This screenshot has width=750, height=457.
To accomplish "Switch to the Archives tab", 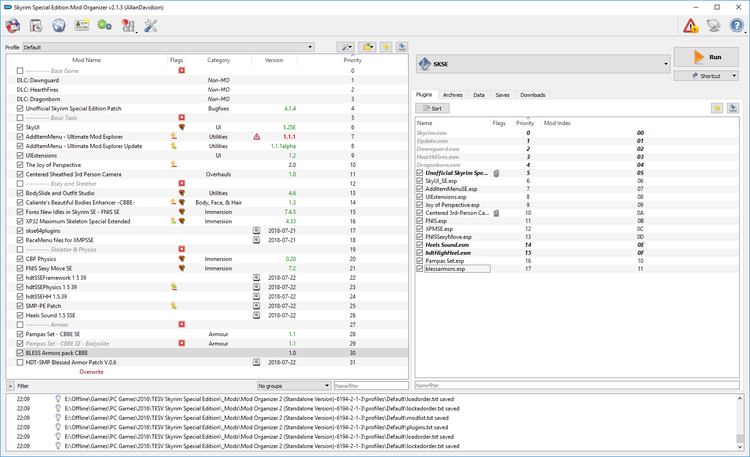I will [x=452, y=95].
